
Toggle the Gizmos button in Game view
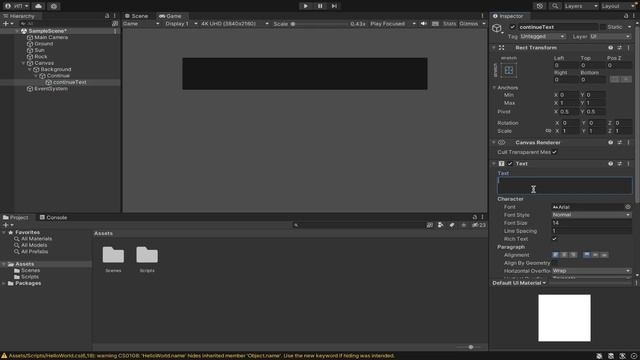click(469, 24)
